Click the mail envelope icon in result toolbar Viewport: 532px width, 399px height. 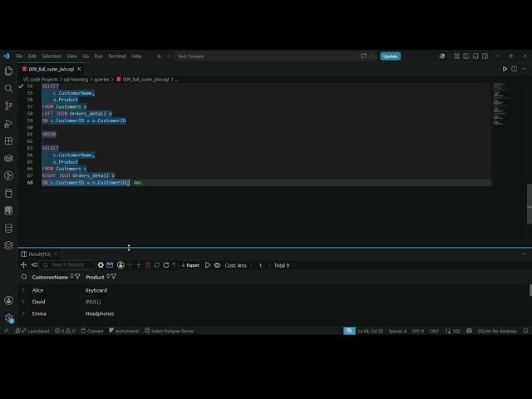coord(110,265)
